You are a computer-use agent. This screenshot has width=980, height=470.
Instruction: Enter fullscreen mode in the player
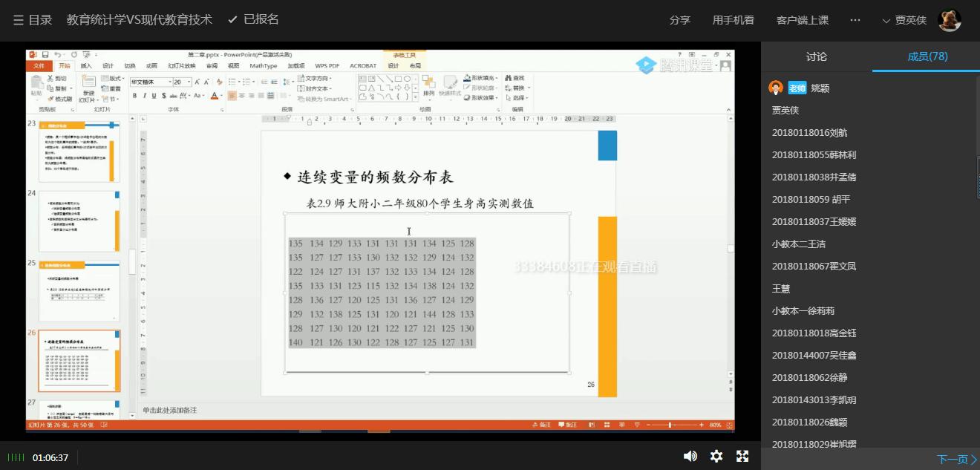tap(742, 457)
